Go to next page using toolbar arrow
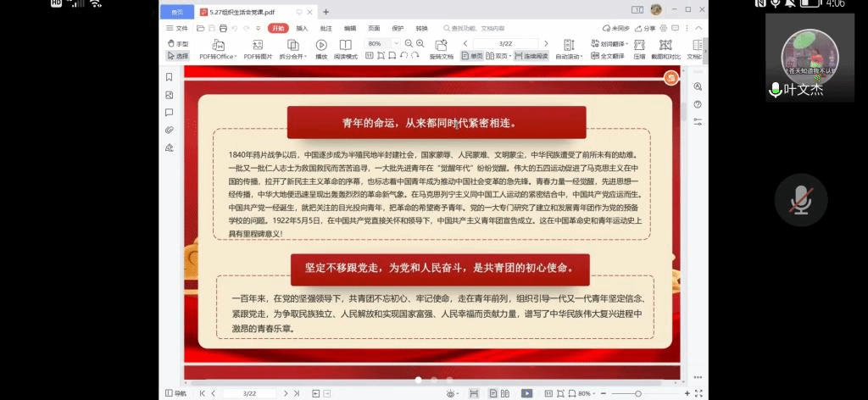Screen dimensions: 868x400 546,43
